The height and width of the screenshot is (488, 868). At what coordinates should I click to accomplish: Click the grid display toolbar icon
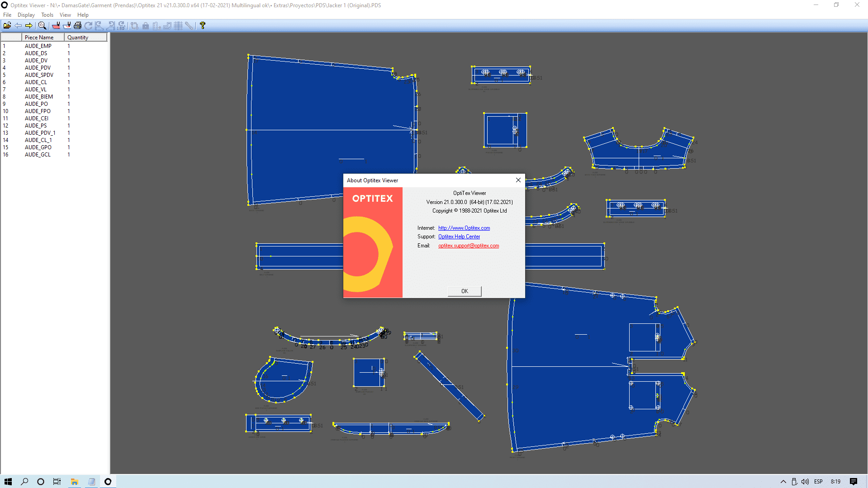click(178, 26)
